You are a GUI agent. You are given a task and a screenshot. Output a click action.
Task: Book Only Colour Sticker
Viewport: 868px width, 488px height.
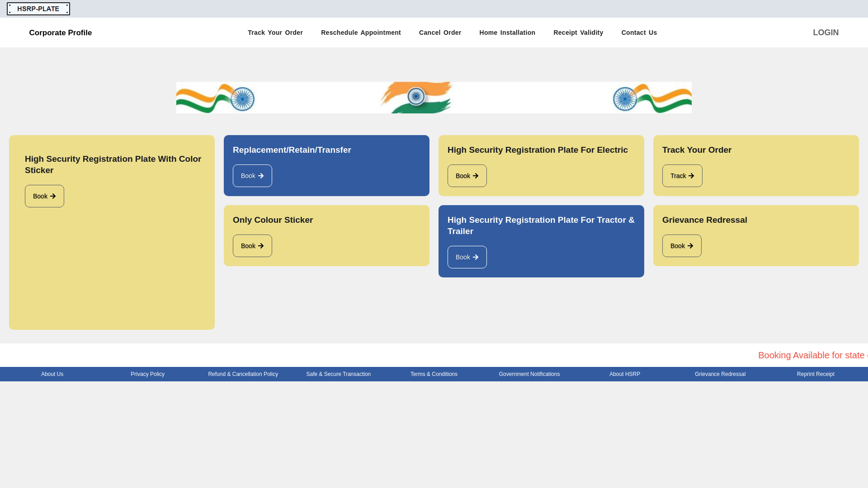point(252,246)
